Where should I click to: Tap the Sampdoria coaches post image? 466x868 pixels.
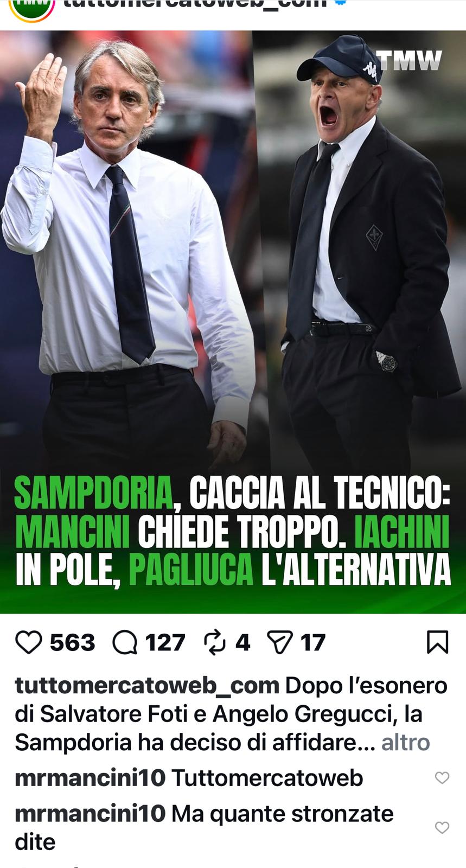[x=233, y=322]
